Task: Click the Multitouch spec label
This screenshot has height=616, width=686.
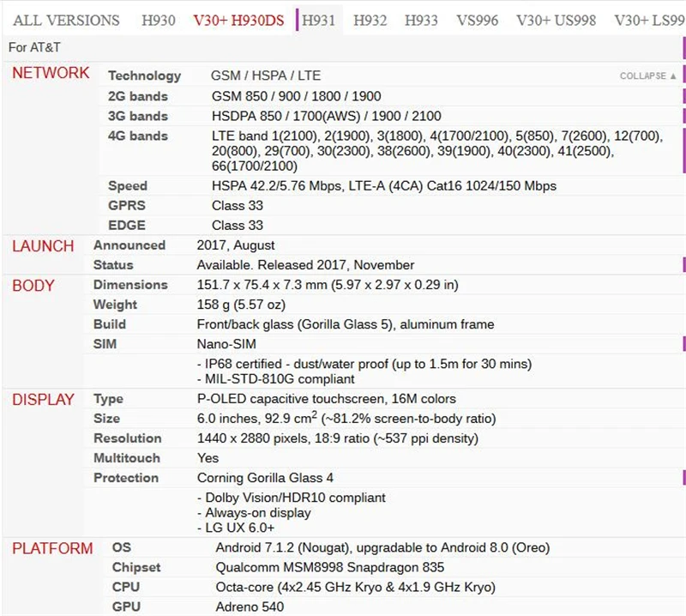Action: tap(127, 458)
